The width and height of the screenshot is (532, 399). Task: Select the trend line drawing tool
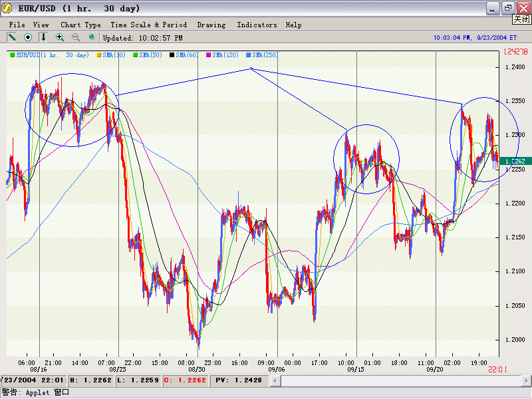(x=12, y=37)
